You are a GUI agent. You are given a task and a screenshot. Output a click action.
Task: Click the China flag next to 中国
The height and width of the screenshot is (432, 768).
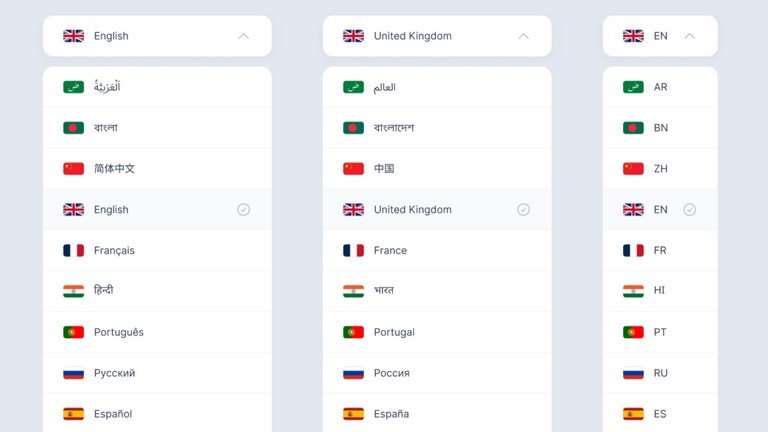point(353,168)
